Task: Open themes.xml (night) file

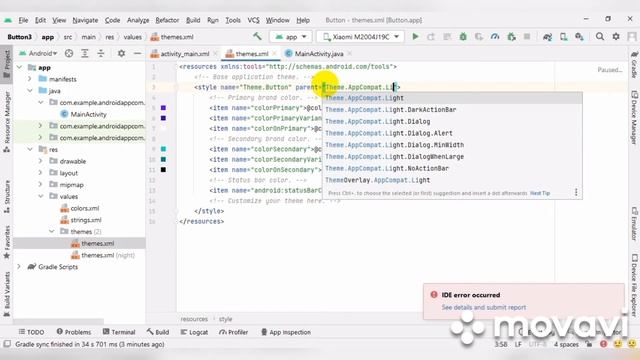Action: point(103,255)
